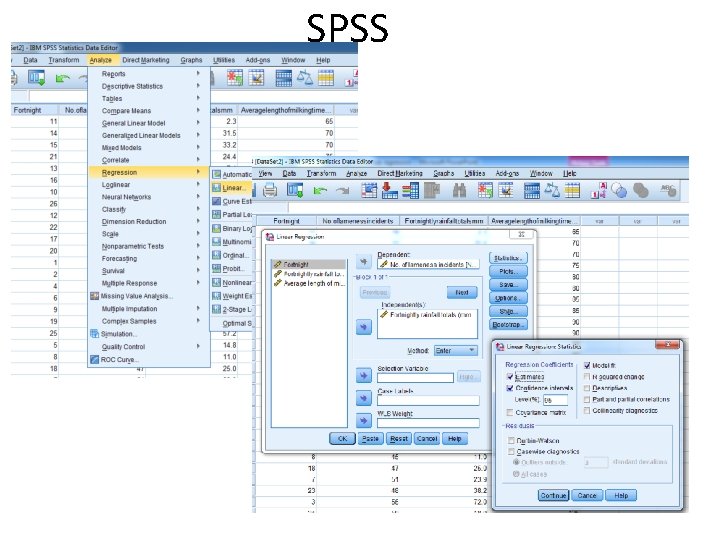Click Spell check ABC icon
This screenshot has height=540, width=720.
tap(668, 190)
